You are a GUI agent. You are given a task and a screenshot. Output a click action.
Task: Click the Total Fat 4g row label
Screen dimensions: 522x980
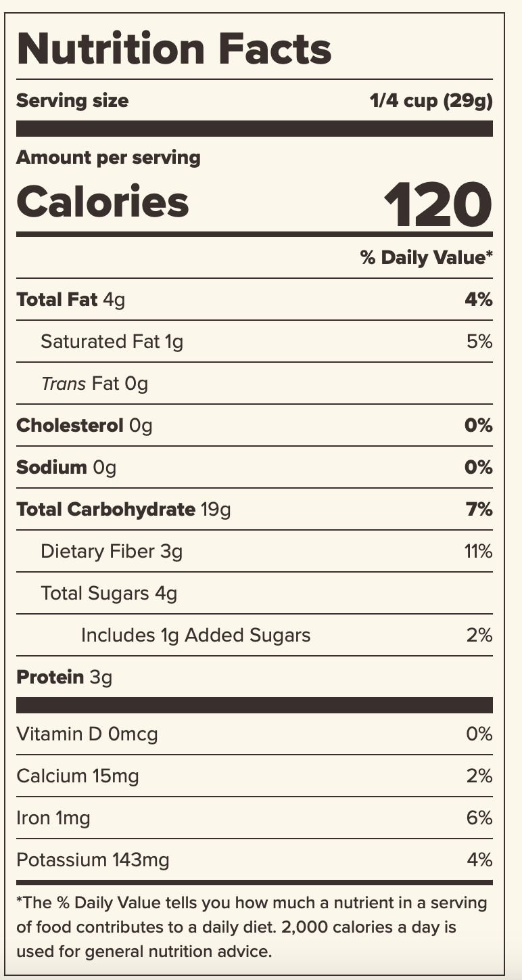pyautogui.click(x=70, y=299)
